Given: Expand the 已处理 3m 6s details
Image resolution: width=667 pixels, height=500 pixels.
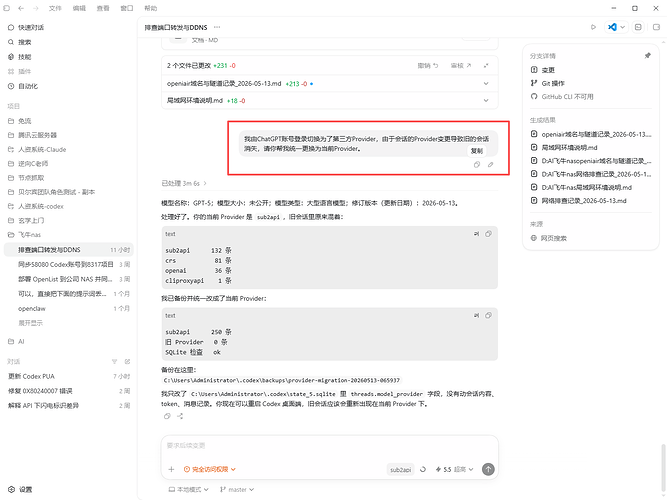Looking at the screenshot, I should [x=184, y=183].
